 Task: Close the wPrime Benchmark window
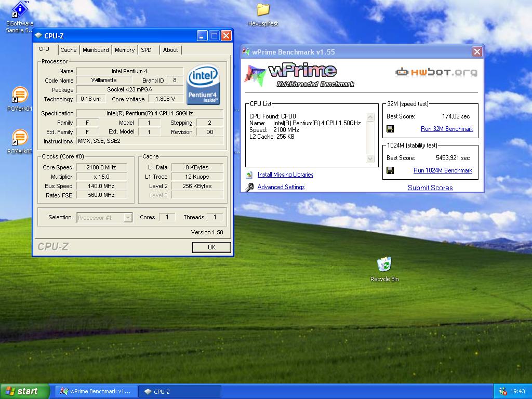click(x=477, y=51)
